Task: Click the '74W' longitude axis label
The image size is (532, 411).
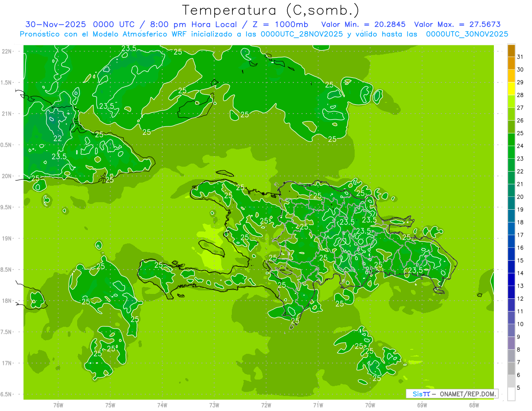Action: (162, 405)
